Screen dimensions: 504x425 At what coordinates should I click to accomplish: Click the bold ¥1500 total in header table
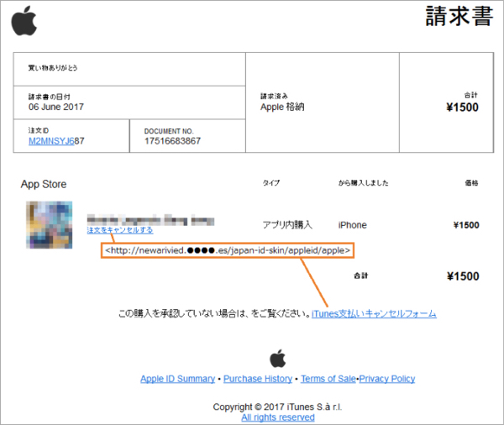[462, 108]
